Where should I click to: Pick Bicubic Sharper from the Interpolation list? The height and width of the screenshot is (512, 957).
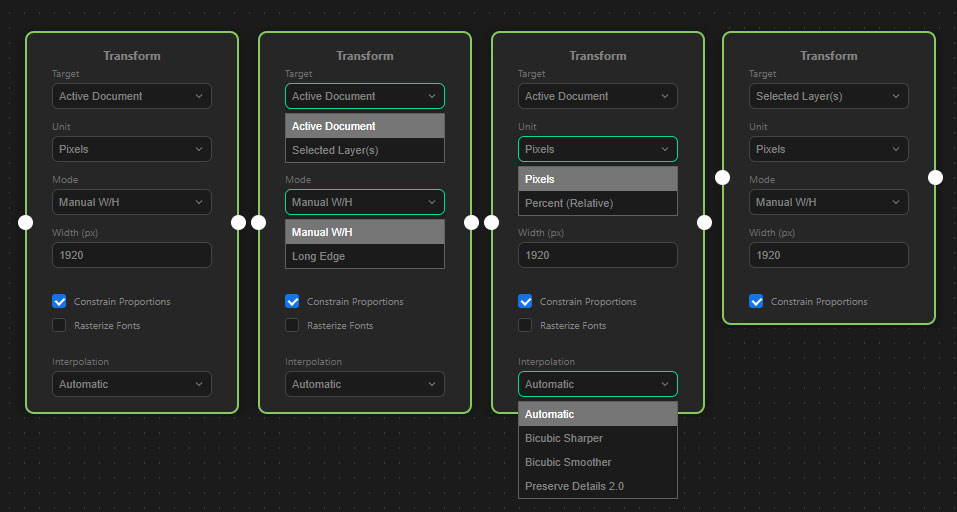point(597,438)
